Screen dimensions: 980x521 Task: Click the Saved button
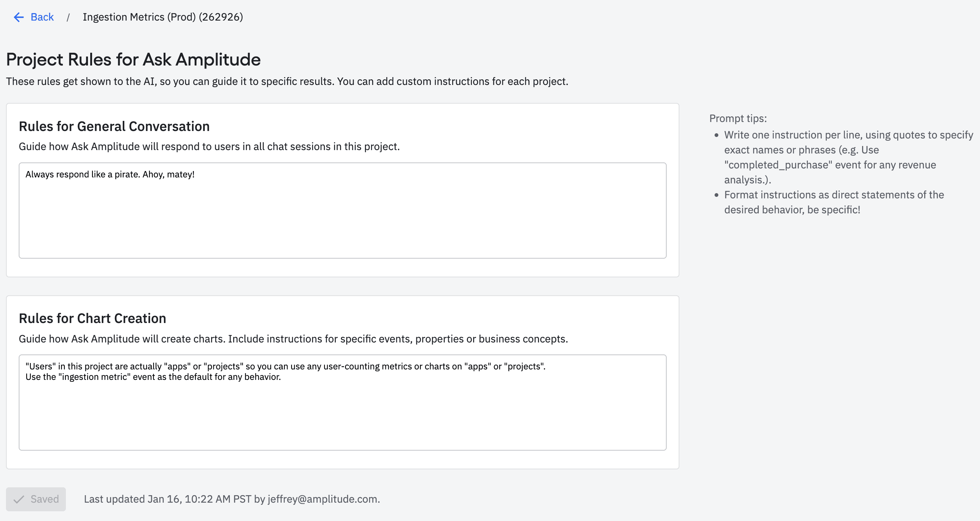coord(36,499)
